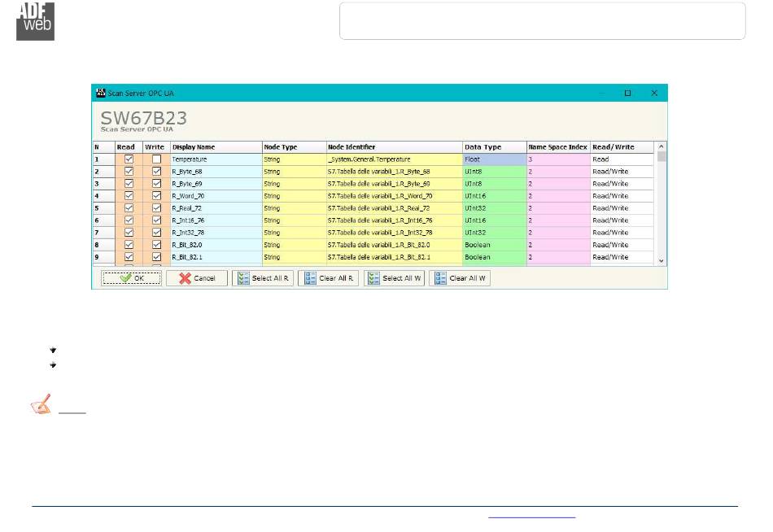Open the underlined link in page footer
773x532 pixels.
tap(531, 517)
